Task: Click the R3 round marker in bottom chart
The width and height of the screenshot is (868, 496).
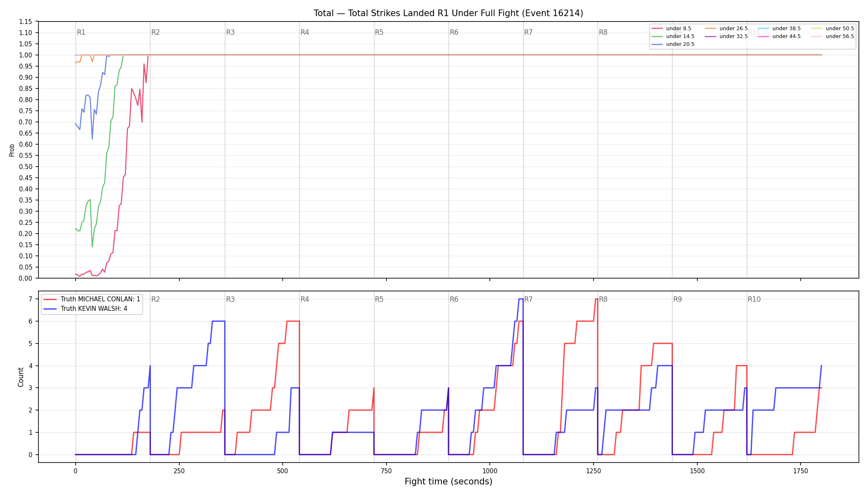Action: pyautogui.click(x=230, y=299)
